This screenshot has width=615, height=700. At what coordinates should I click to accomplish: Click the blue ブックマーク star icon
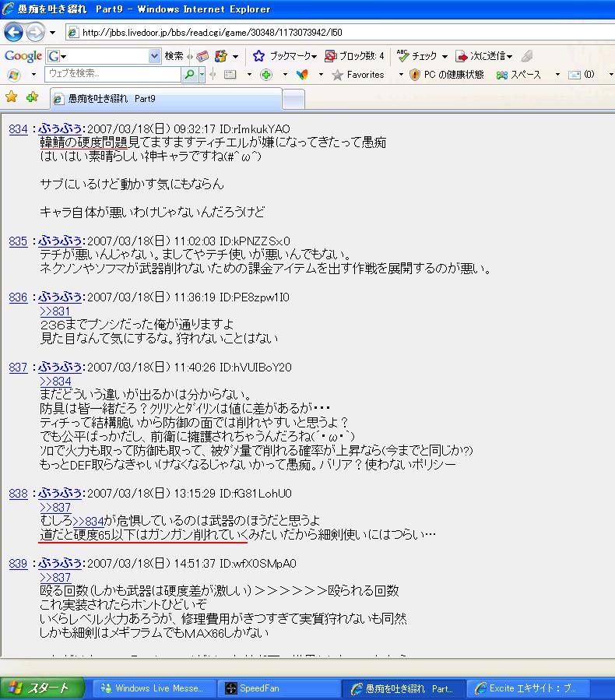(258, 56)
